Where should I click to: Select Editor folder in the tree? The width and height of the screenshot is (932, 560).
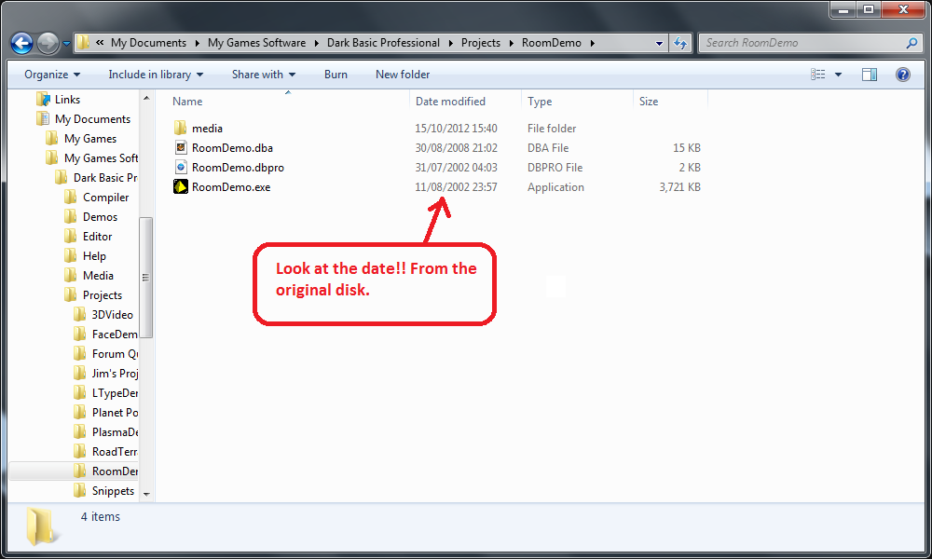pyautogui.click(x=98, y=237)
